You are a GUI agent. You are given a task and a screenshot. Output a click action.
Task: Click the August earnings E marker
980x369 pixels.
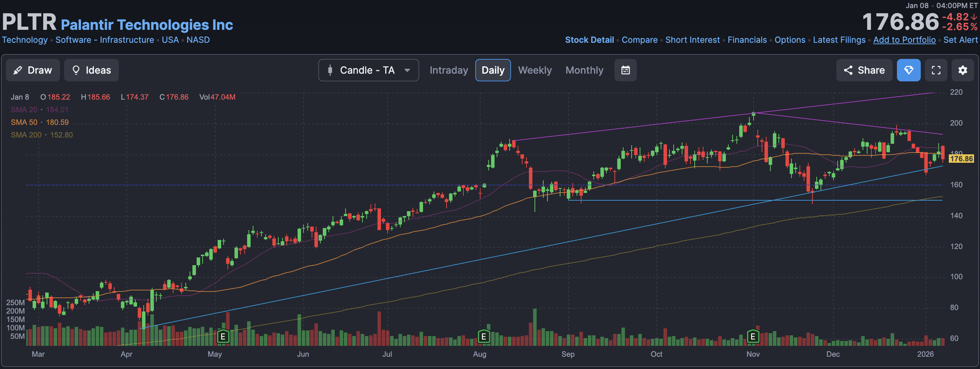coord(484,337)
